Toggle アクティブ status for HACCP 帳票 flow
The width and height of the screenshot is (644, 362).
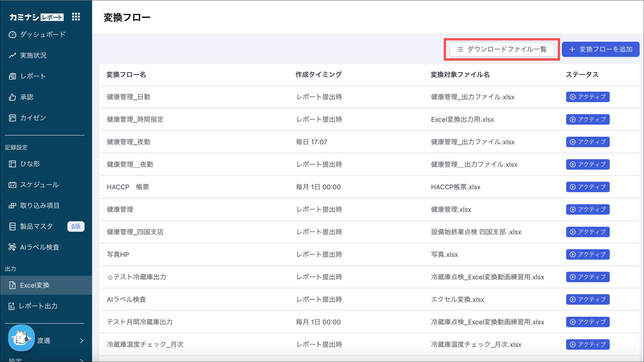pyautogui.click(x=588, y=187)
